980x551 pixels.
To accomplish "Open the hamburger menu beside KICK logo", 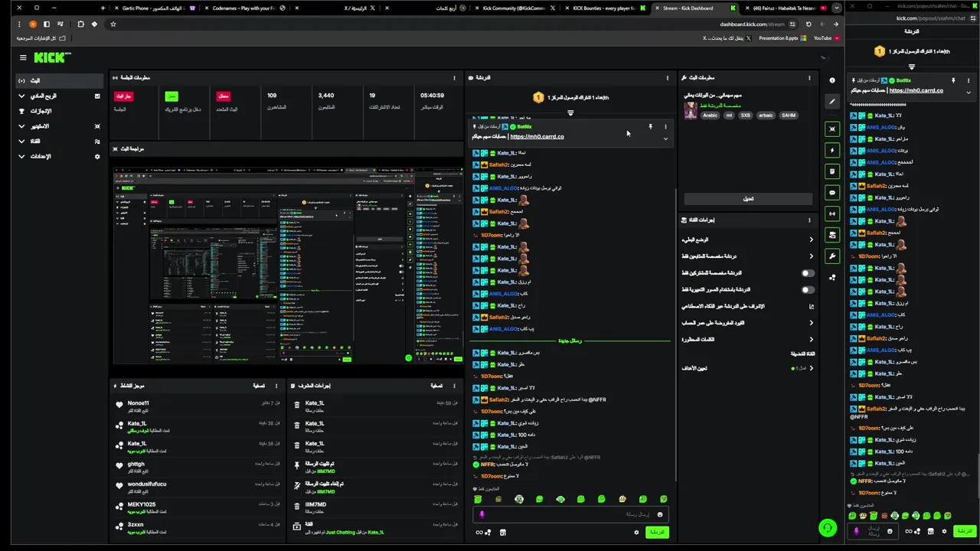I will (23, 57).
